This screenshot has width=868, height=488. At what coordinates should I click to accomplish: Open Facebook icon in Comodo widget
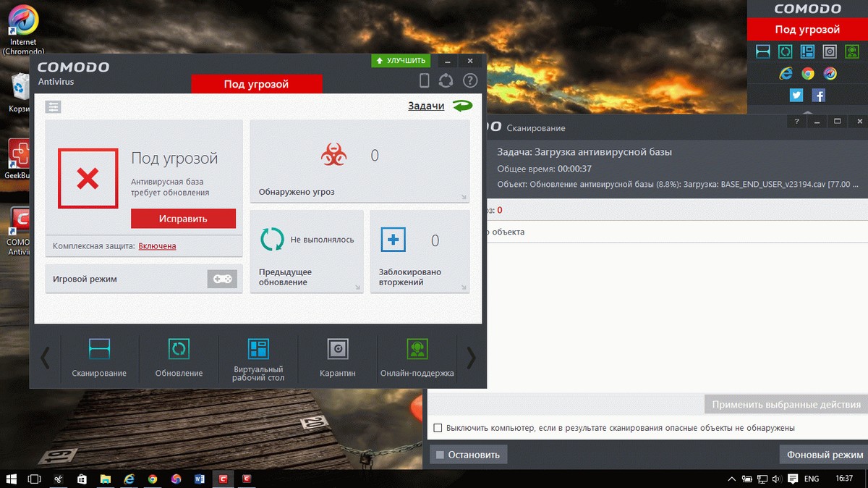819,95
